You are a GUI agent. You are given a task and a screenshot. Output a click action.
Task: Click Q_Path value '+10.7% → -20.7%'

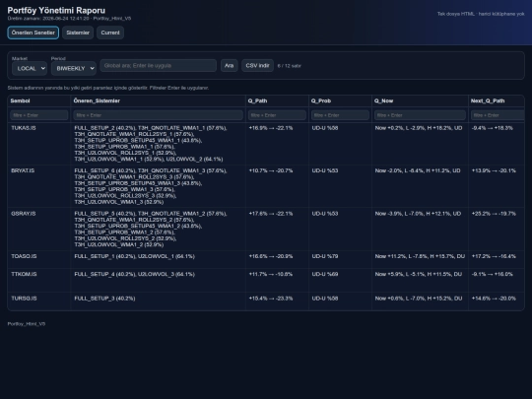coord(271,170)
